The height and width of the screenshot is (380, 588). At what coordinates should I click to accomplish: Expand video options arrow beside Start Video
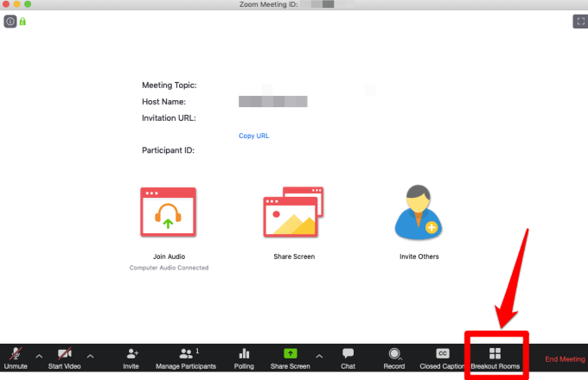point(90,356)
